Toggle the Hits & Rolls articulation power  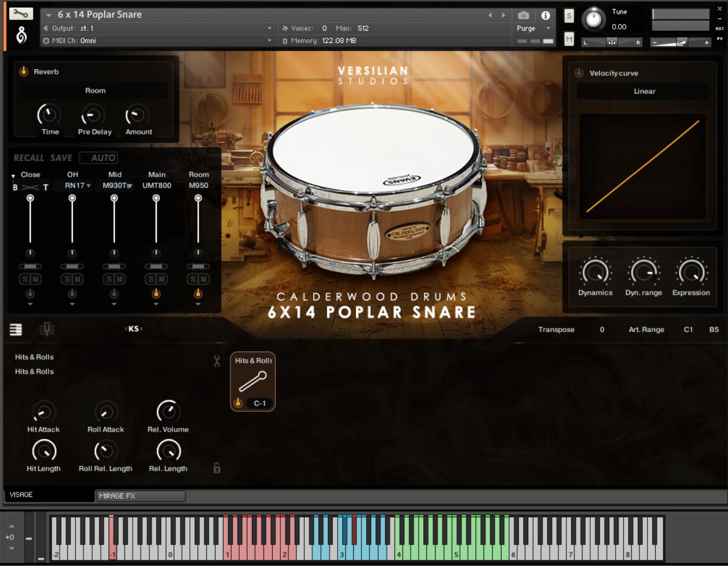237,403
